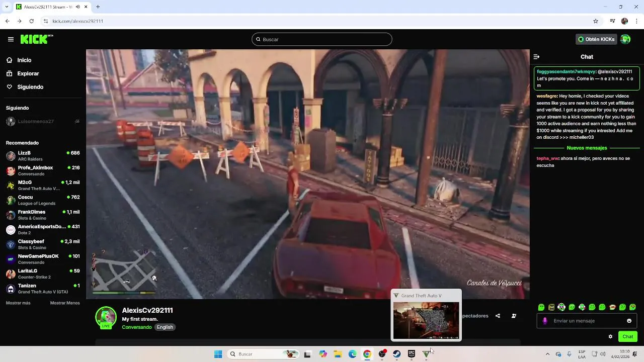The height and width of the screenshot is (362, 644).
Task: Open Steam from the taskbar
Action: pos(396,354)
